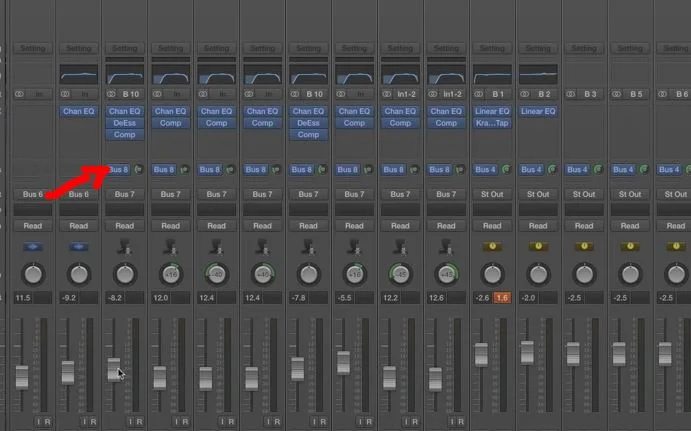The image size is (691, 431).
Task: Toggle record enable R on the -9.2 strip
Action: click(x=93, y=422)
